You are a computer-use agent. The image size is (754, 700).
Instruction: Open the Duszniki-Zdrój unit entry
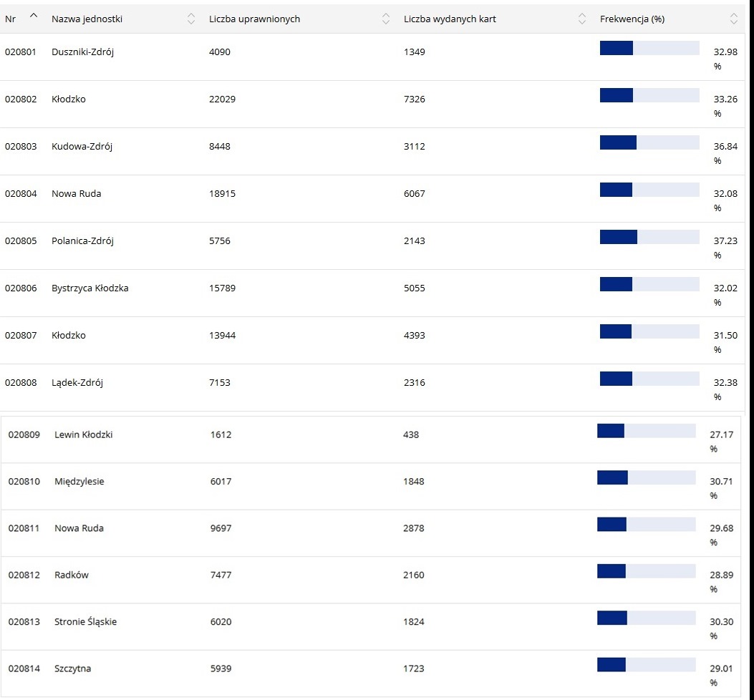point(82,52)
